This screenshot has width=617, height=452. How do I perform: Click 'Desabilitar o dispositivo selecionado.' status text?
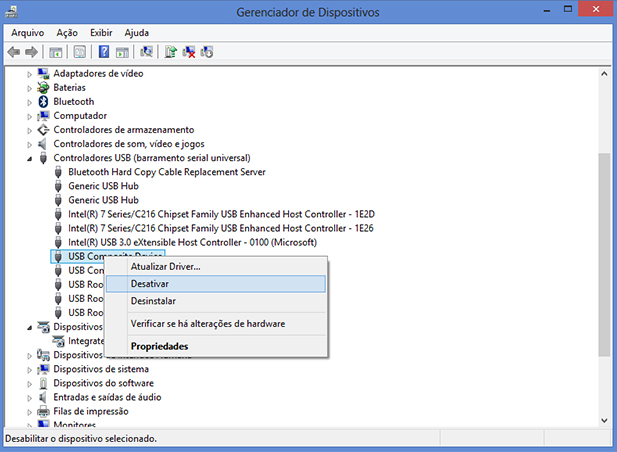pos(81,439)
